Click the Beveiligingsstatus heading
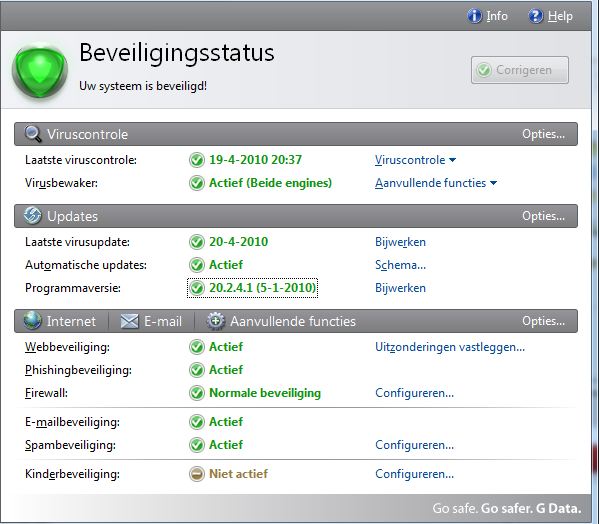The image size is (599, 524). 176,53
